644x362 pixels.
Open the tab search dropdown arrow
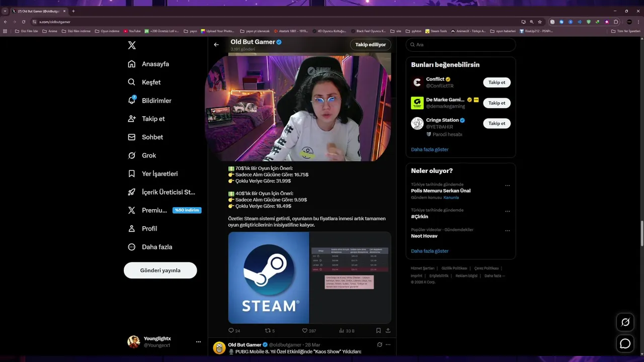[5, 11]
